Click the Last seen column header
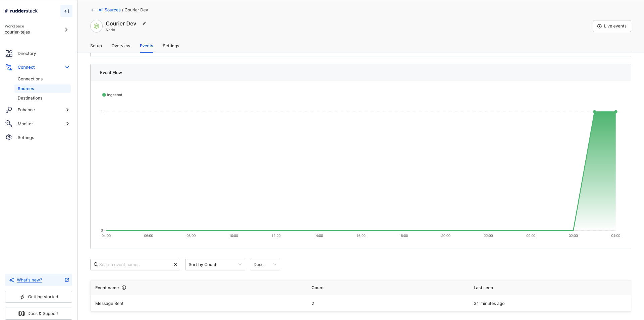Screen dimensions: 644x320 (483, 288)
